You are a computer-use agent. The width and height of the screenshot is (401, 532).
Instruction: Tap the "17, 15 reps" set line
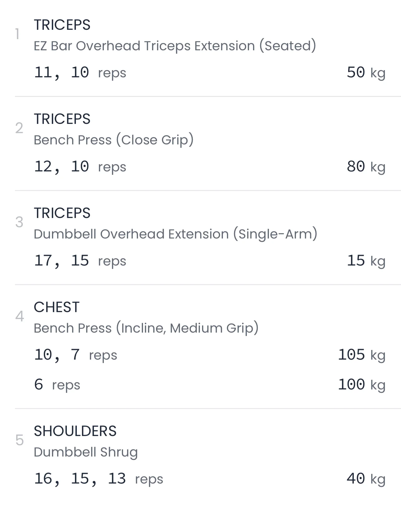80,261
